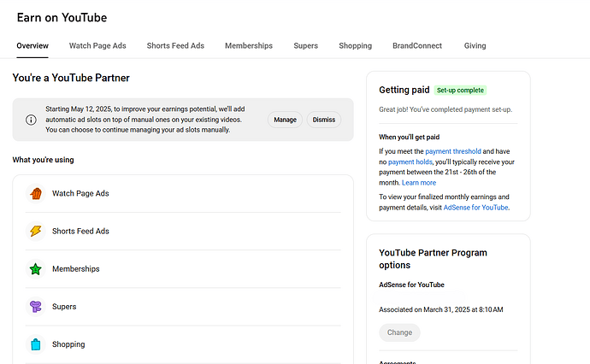The width and height of the screenshot is (590, 364).
Task: Open the Giving tab
Action: (x=475, y=46)
